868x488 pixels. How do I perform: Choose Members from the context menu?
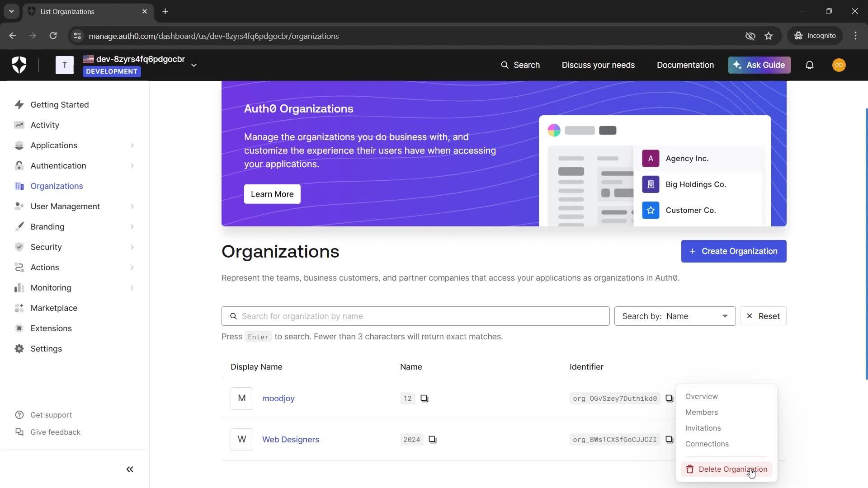coord(702,412)
